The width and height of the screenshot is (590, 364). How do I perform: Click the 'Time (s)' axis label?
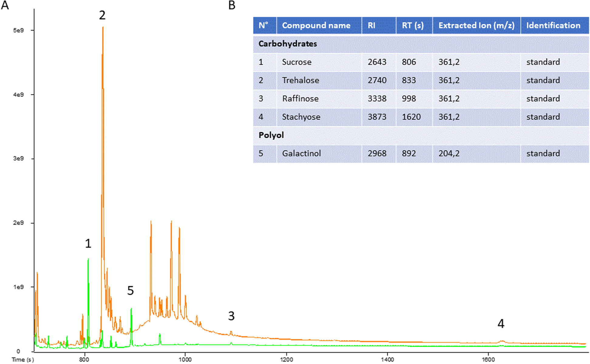[23, 360]
